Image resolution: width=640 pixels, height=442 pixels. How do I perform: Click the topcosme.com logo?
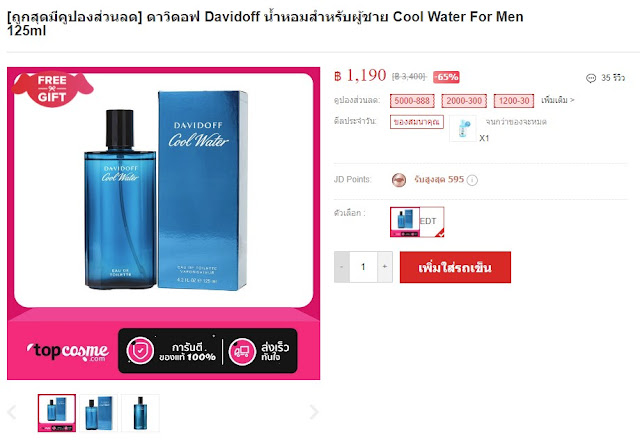click(x=68, y=351)
